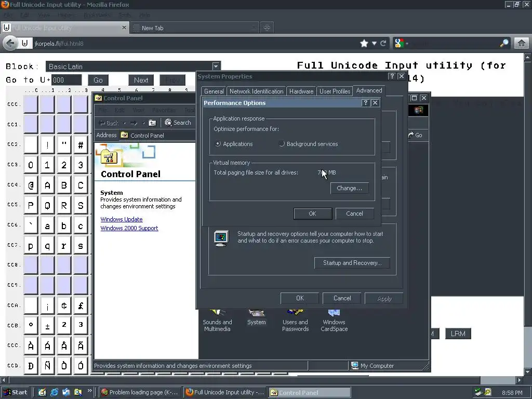Click the Go button on the web page

point(98,80)
